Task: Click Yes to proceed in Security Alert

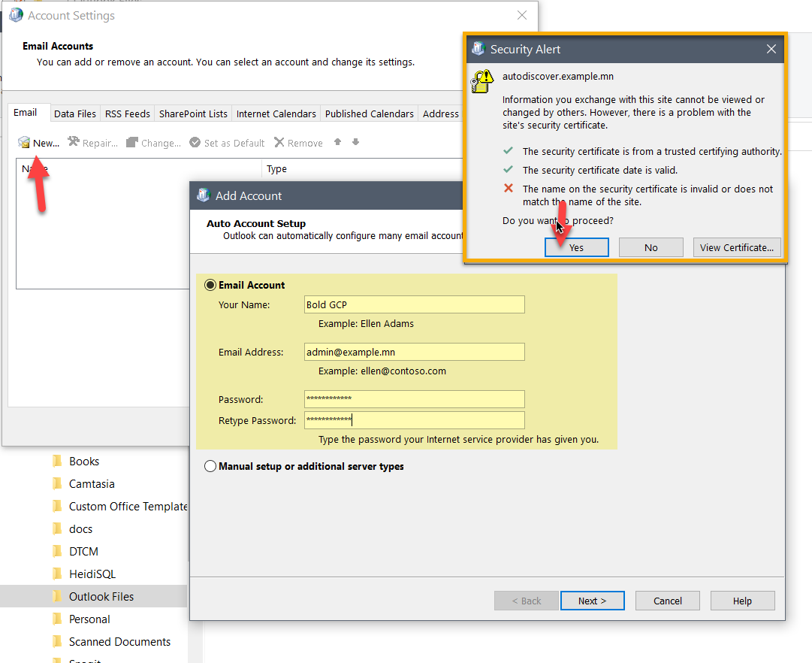Action: (576, 248)
